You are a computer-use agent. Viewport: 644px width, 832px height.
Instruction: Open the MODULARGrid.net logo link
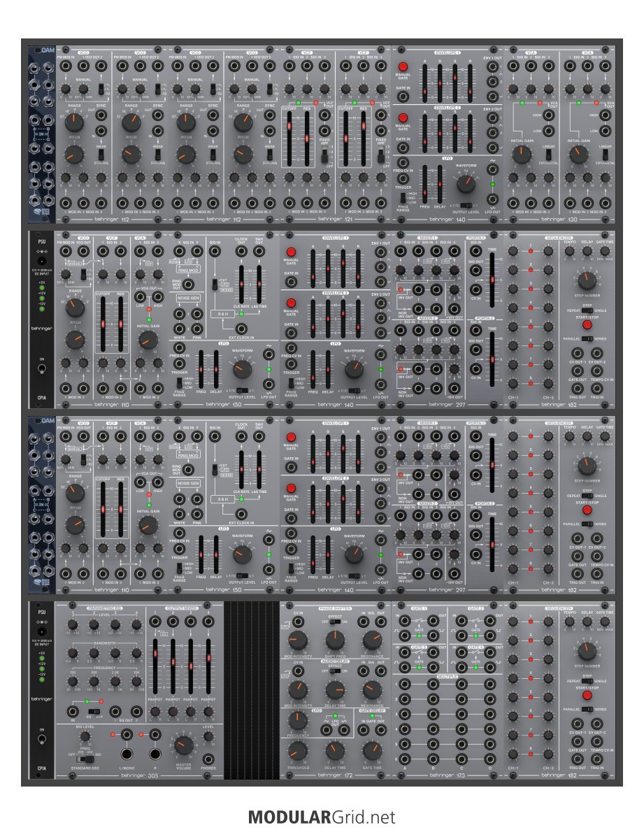322,817
